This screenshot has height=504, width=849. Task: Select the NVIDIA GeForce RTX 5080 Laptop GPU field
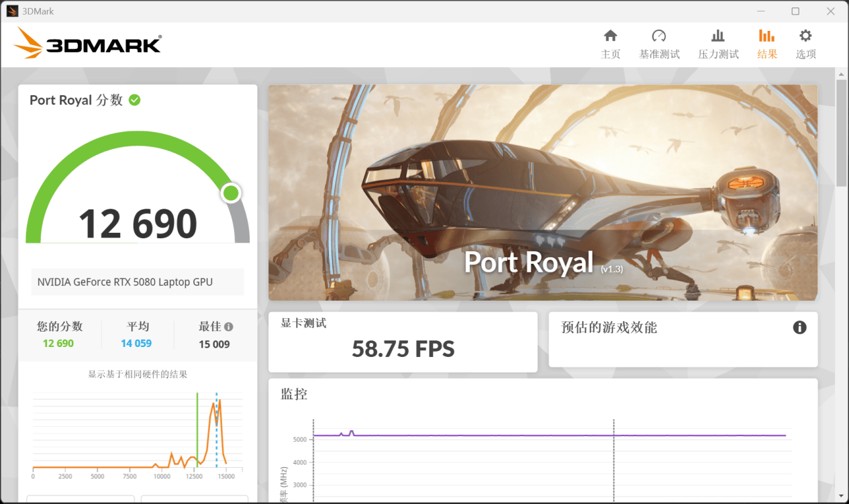[138, 282]
